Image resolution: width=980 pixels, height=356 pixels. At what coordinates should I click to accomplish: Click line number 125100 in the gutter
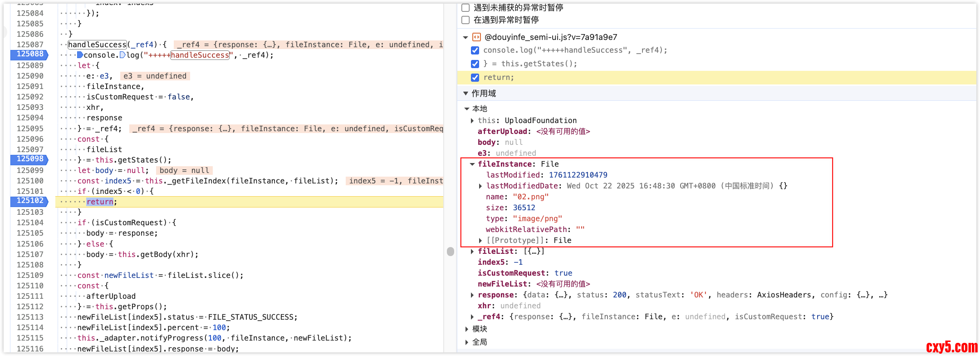click(x=30, y=181)
